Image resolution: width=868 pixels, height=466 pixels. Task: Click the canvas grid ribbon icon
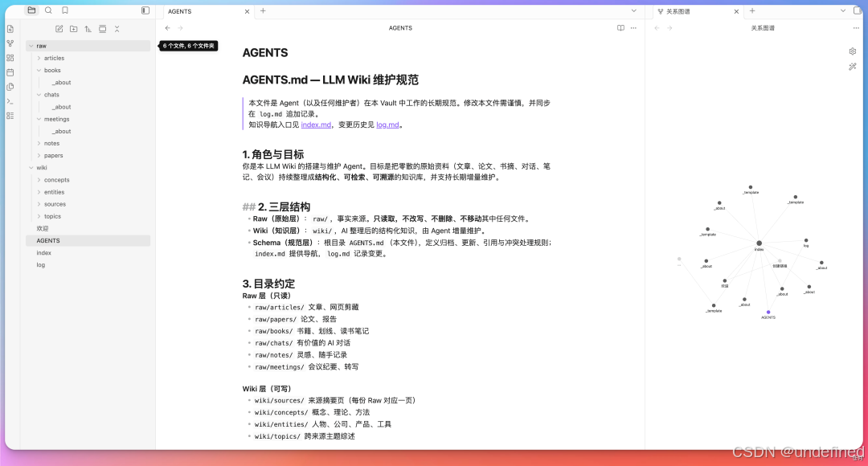tap(10, 58)
